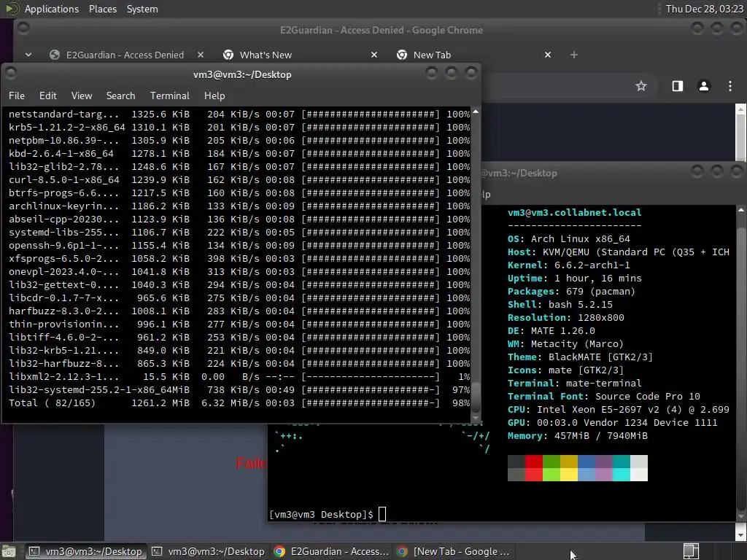Close the E2Guardian - Access Denied tab

point(201,55)
